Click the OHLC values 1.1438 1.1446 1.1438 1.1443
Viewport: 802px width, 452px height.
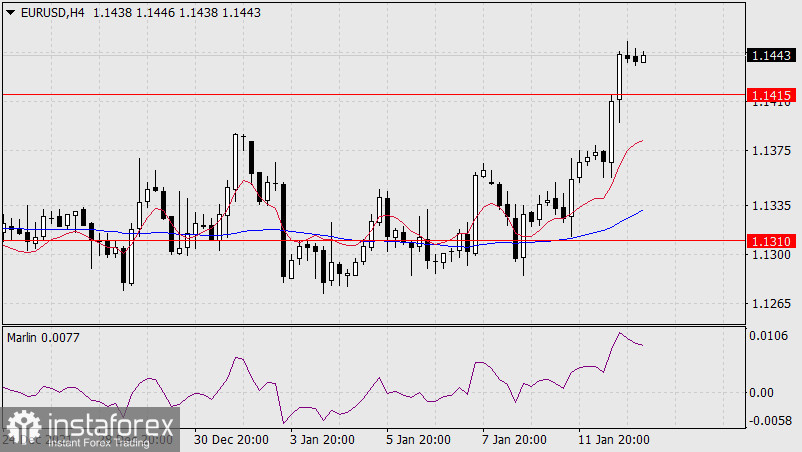tap(177, 12)
